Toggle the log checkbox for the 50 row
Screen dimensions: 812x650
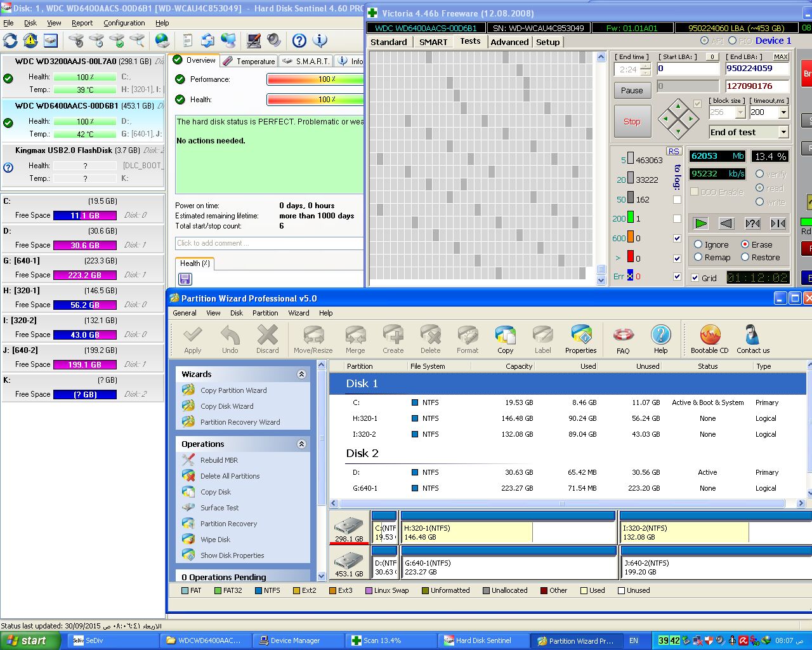tap(677, 199)
